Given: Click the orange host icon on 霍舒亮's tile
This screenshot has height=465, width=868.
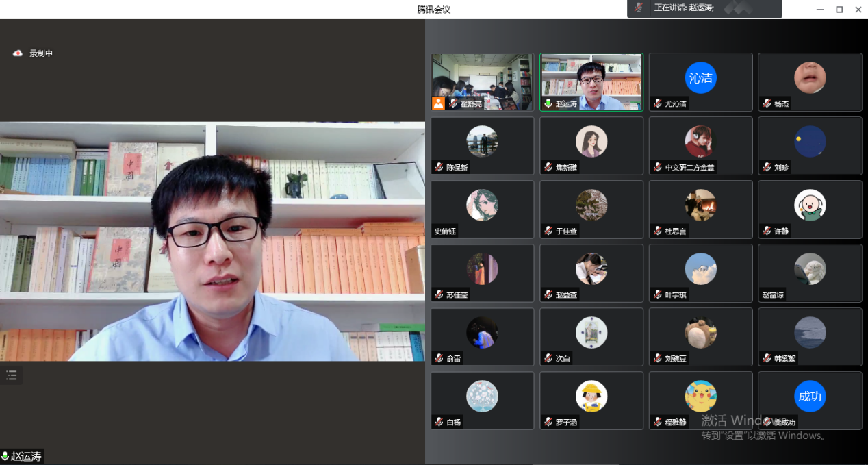Looking at the screenshot, I should [x=438, y=103].
